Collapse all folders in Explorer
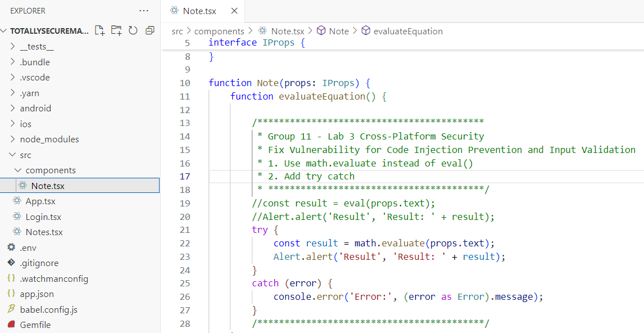Image resolution: width=644 pixels, height=333 pixels. click(x=150, y=30)
